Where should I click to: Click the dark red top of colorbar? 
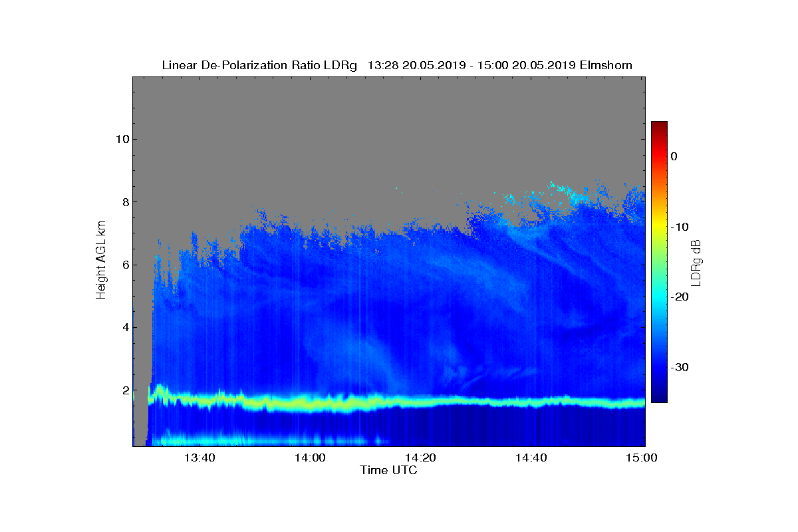[x=659, y=126]
